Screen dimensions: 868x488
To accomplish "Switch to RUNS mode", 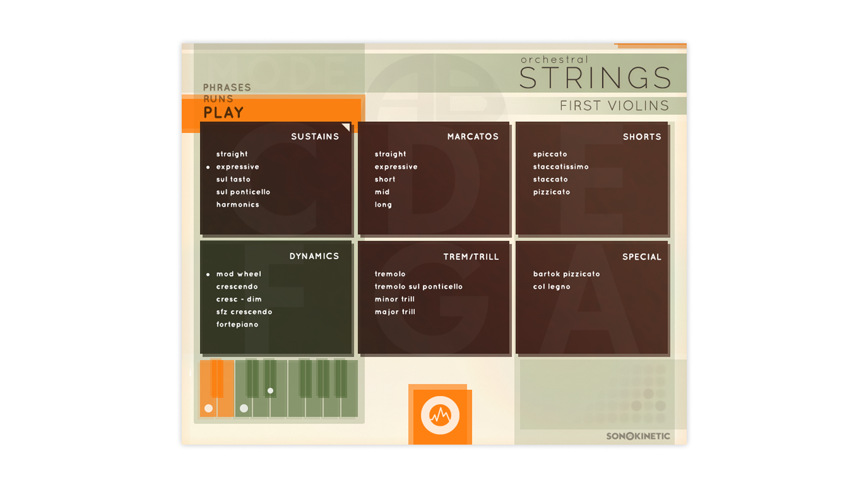I will (x=218, y=99).
